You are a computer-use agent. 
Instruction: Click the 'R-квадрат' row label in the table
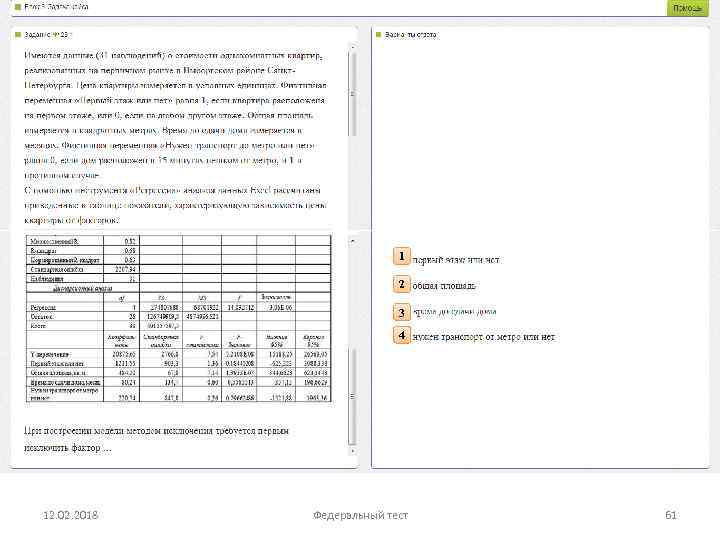[44, 251]
